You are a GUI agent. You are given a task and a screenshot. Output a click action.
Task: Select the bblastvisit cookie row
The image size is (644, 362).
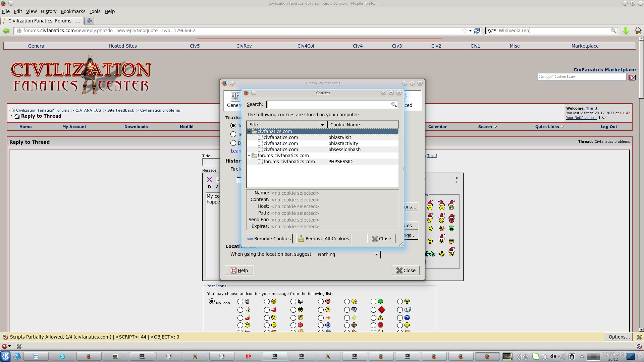(322, 137)
